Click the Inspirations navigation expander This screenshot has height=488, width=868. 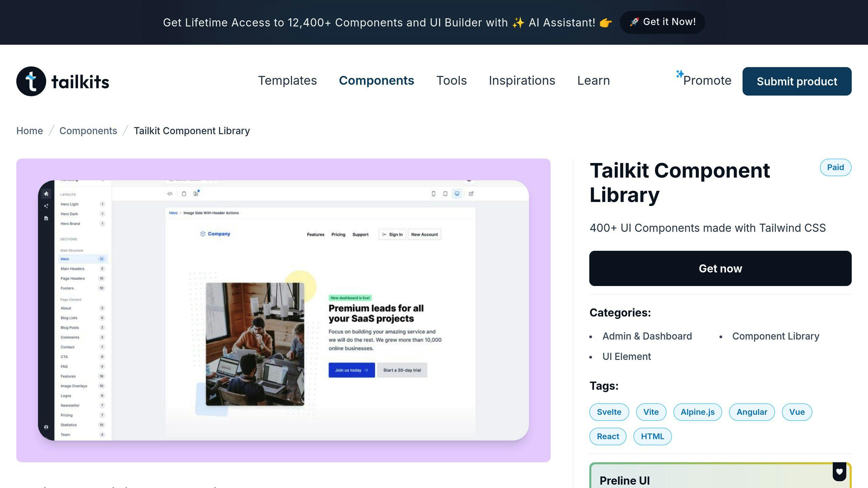pyautogui.click(x=521, y=80)
